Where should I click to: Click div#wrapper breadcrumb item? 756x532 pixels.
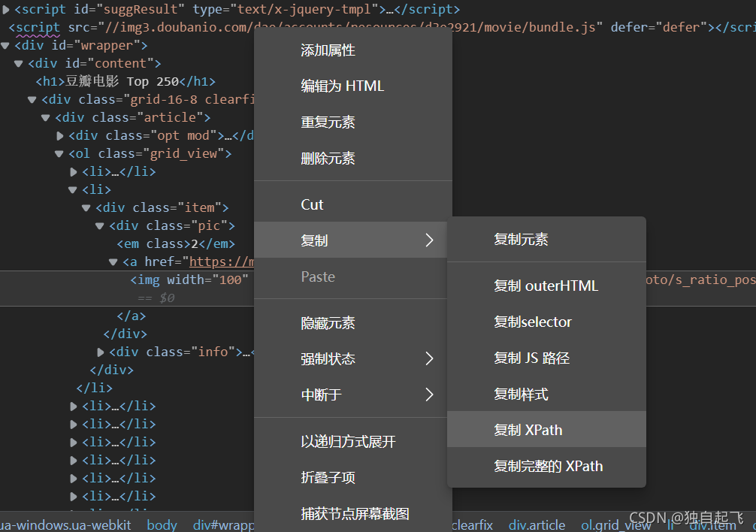224,524
